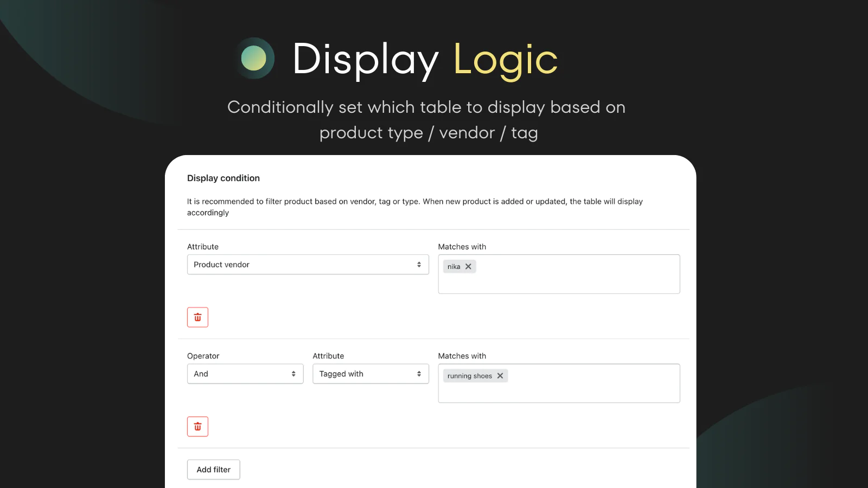Viewport: 868px width, 488px height.
Task: Click the Operator field label
Action: (x=203, y=356)
